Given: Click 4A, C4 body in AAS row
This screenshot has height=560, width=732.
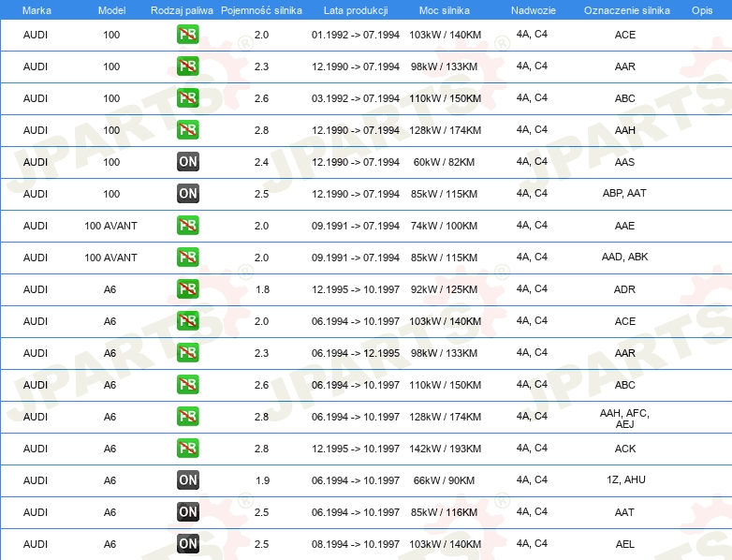Looking at the screenshot, I should tap(532, 161).
